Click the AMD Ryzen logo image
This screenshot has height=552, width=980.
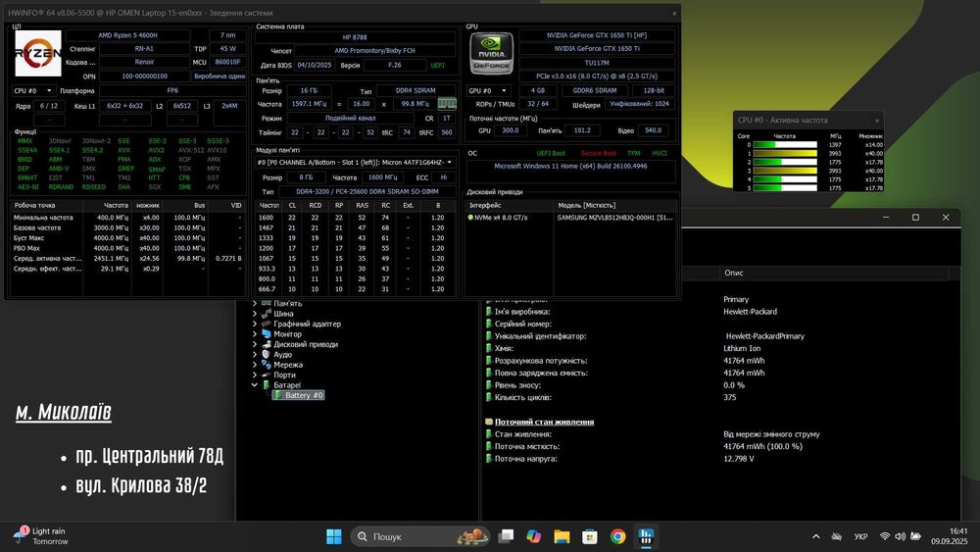(x=37, y=53)
